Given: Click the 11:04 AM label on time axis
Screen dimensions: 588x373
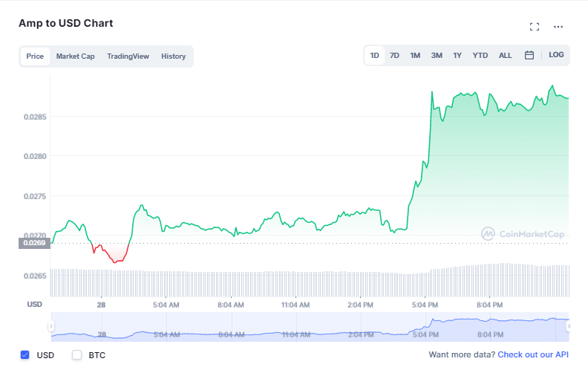Looking at the screenshot, I should click(x=295, y=305).
